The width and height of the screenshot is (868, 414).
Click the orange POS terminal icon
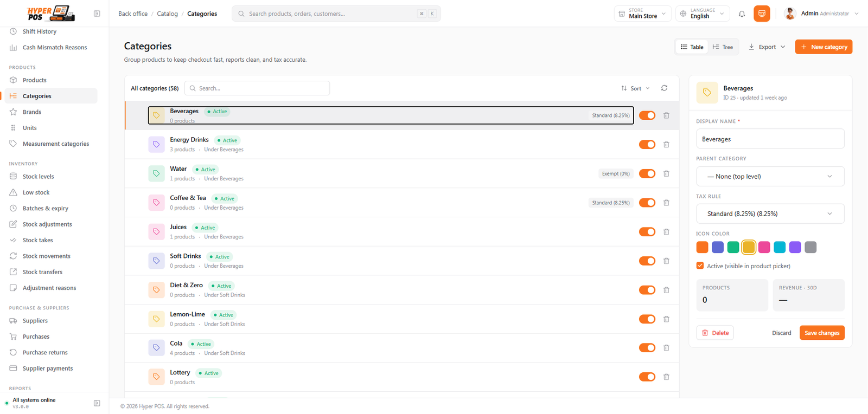pyautogui.click(x=762, y=14)
